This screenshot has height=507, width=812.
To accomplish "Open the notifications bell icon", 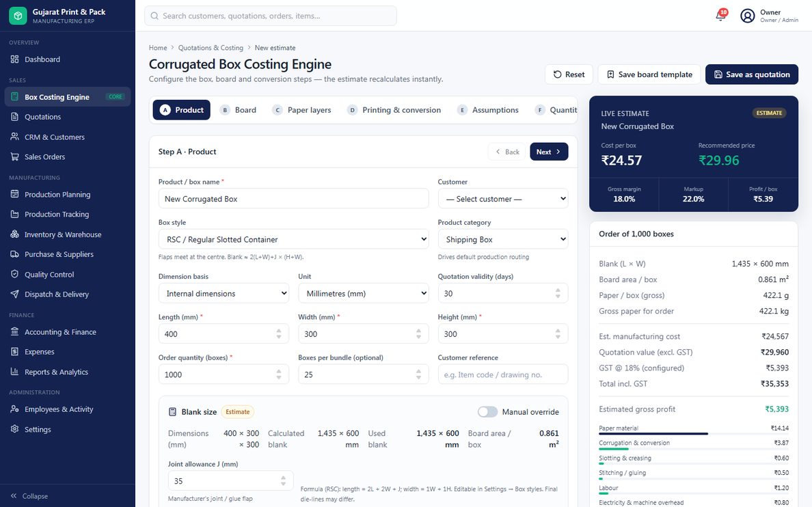I will click(720, 16).
